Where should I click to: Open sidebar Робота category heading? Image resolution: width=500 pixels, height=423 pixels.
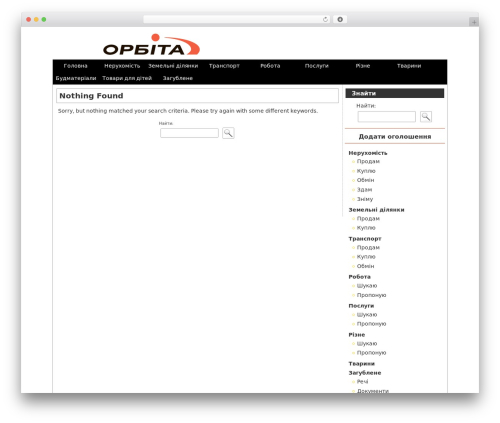[359, 277]
